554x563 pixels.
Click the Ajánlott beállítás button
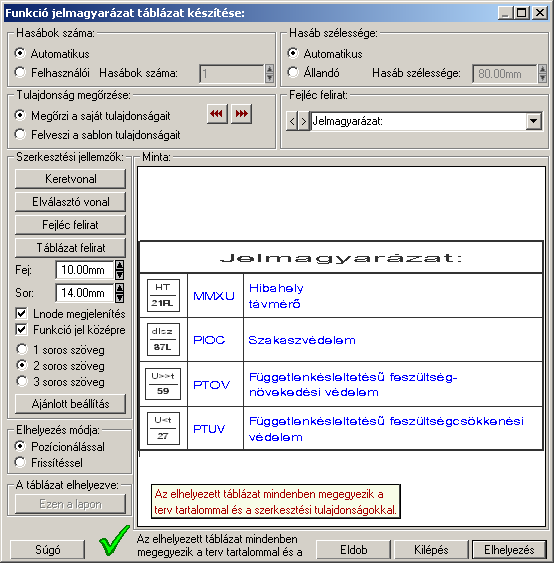[70, 404]
